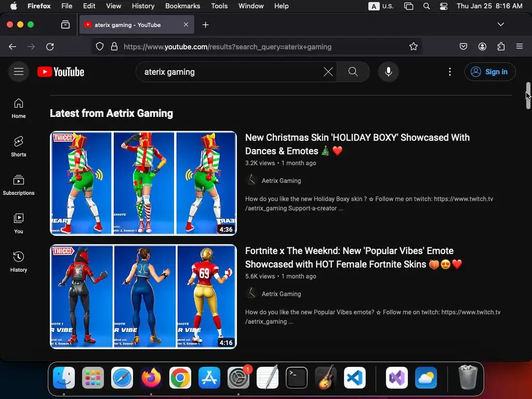The height and width of the screenshot is (399, 532).
Task: Open Safari from the Dock
Action: click(x=122, y=378)
